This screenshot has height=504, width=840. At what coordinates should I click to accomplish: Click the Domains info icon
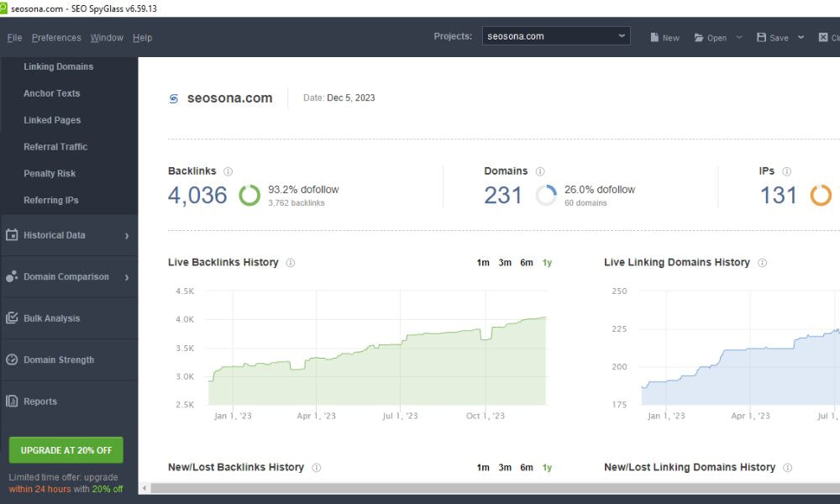[x=540, y=171]
